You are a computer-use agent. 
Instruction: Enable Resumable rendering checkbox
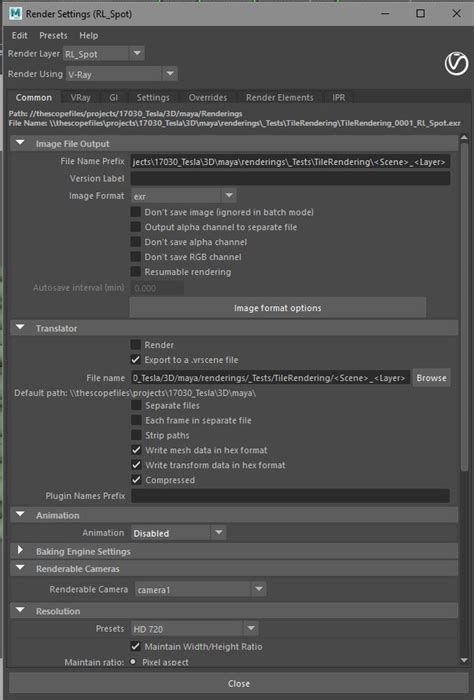click(x=136, y=271)
